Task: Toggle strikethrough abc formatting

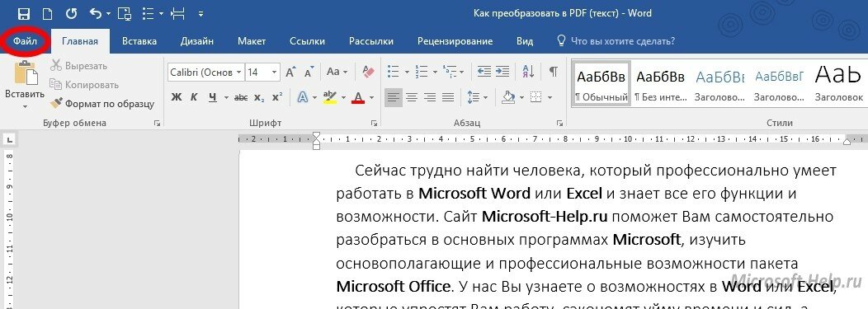Action: tap(241, 97)
